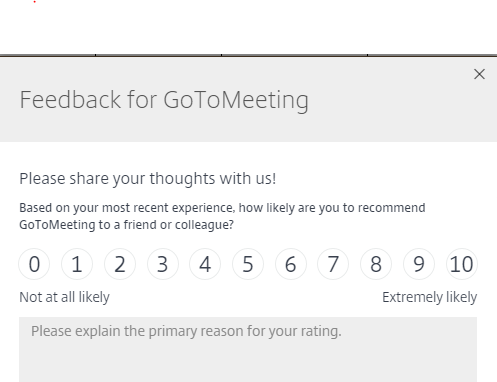This screenshot has width=497, height=382.
Task: Select rating 0 on the scale
Action: click(x=34, y=264)
